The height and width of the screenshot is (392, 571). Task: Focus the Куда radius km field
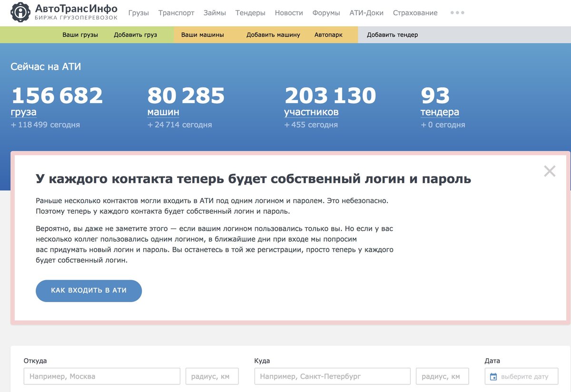[442, 376]
